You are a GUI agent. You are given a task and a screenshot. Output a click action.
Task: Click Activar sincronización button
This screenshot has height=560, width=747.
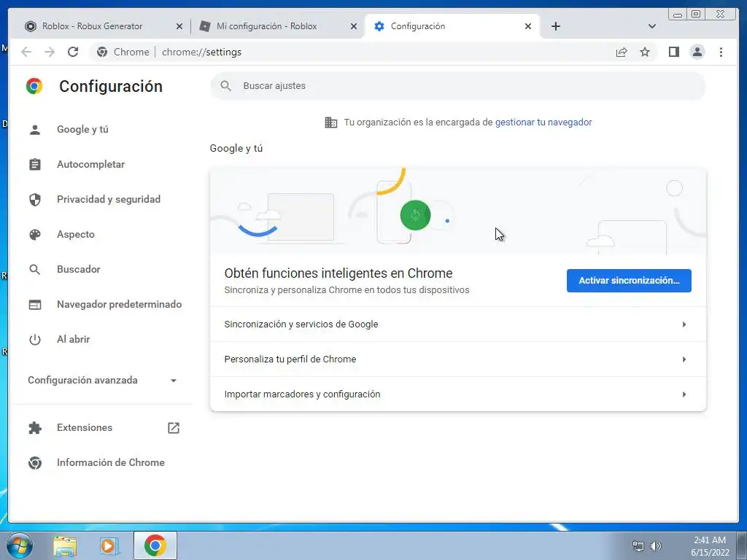click(629, 281)
